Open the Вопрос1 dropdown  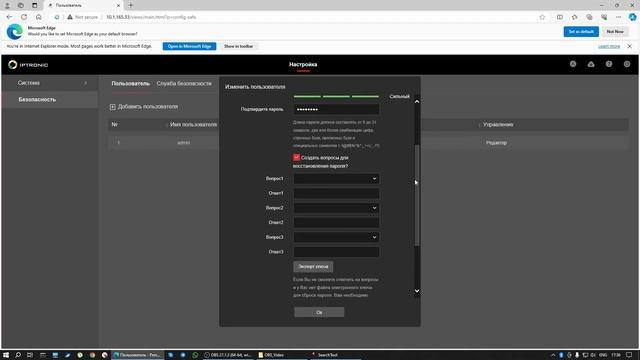coord(336,178)
